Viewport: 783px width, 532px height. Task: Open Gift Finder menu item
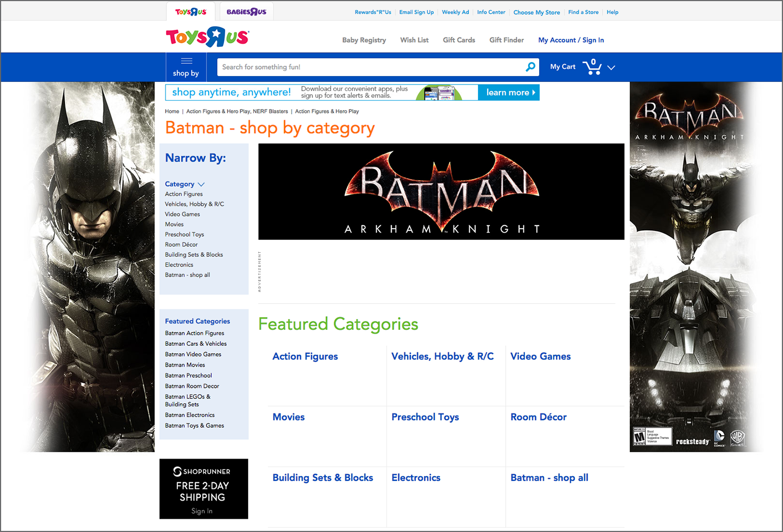pos(507,40)
